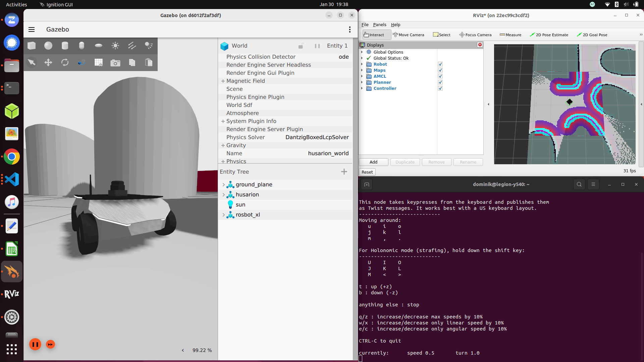Select the 2D Pose Estimate tool
The image size is (644, 362).
(549, 35)
